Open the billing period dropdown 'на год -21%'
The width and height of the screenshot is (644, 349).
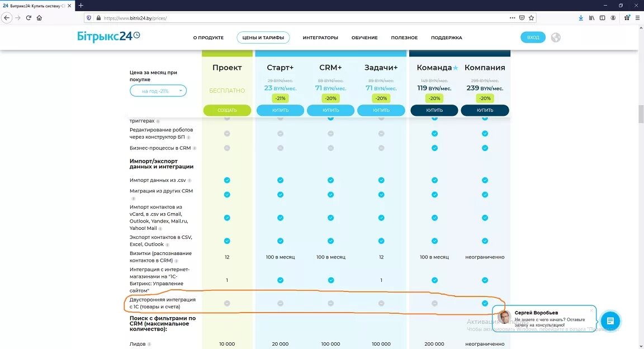(x=158, y=91)
